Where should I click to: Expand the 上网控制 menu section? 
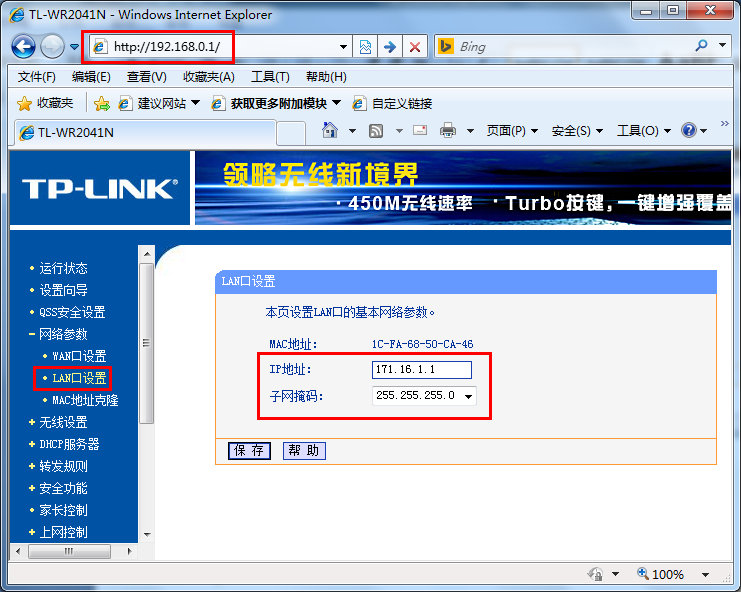click(63, 532)
